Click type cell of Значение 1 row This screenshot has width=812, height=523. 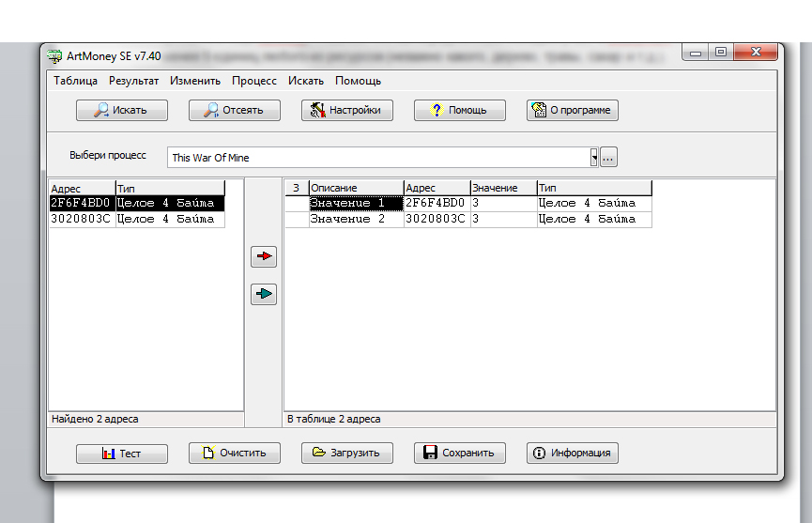pyautogui.click(x=594, y=203)
